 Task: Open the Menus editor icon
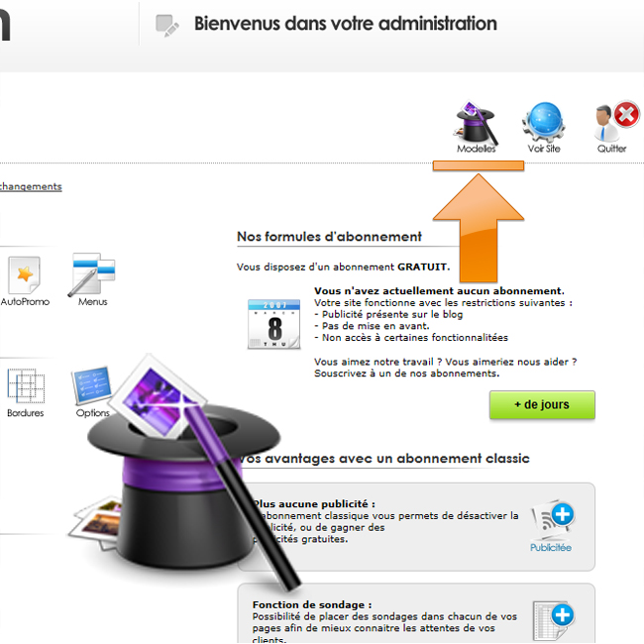(x=92, y=274)
